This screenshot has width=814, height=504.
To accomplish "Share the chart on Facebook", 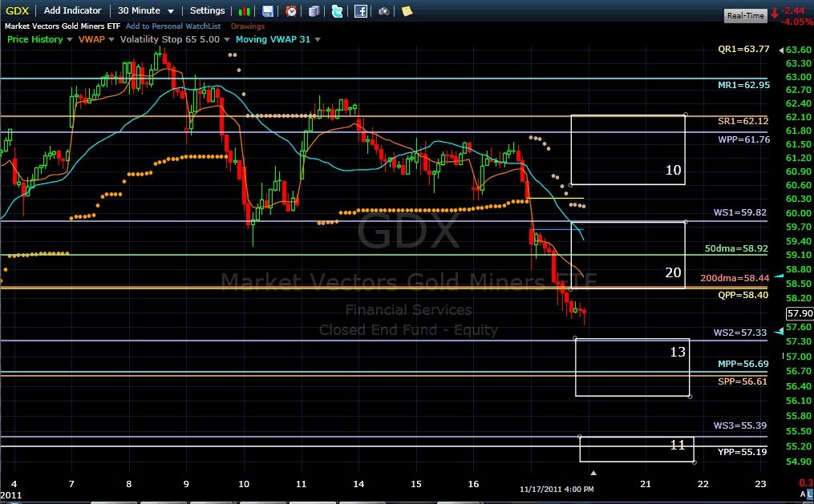I will [x=361, y=11].
